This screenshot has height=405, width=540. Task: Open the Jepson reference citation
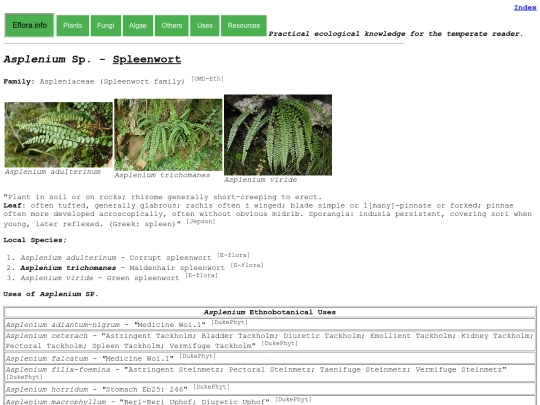[201, 221]
